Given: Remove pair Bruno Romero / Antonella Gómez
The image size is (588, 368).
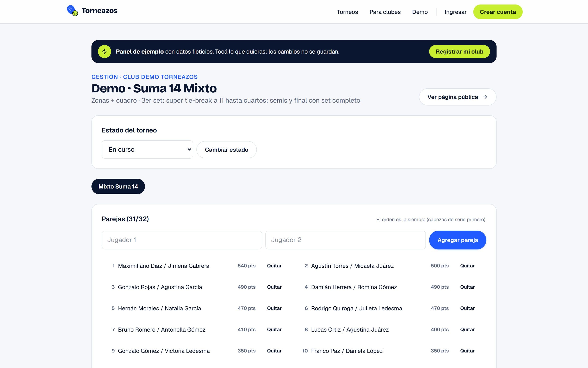Looking at the screenshot, I should (274, 330).
